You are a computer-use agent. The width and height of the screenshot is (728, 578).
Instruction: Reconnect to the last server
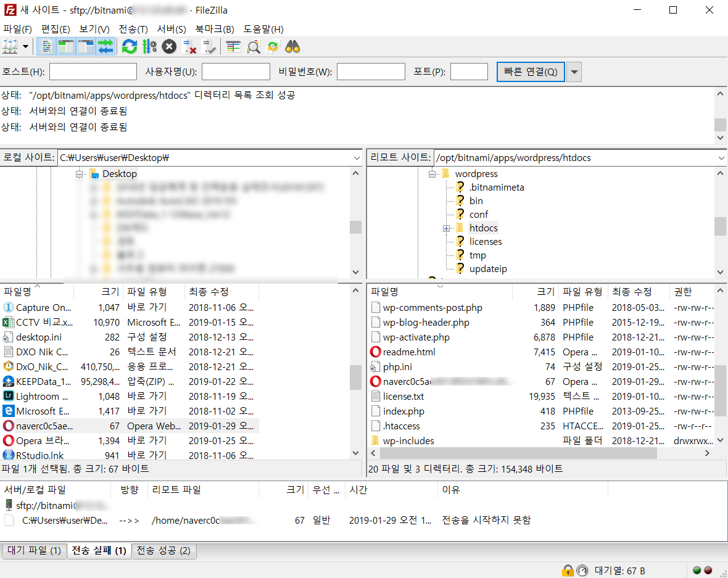click(x=209, y=47)
